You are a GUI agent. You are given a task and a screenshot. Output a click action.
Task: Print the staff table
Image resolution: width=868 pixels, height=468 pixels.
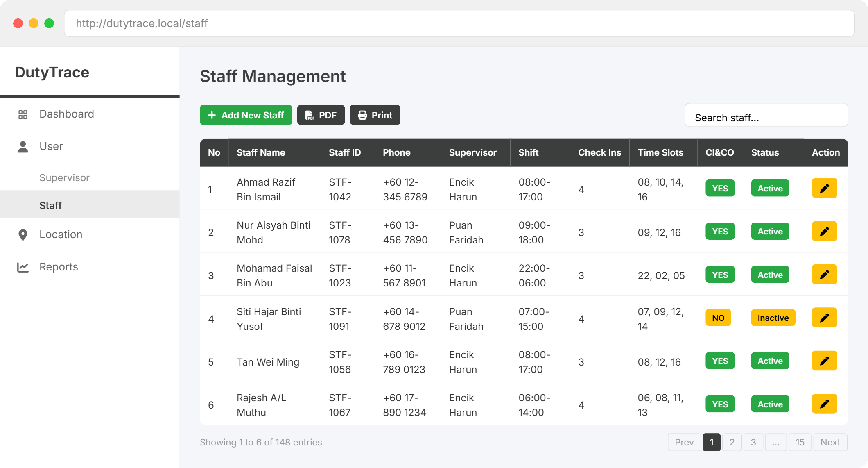tap(375, 115)
